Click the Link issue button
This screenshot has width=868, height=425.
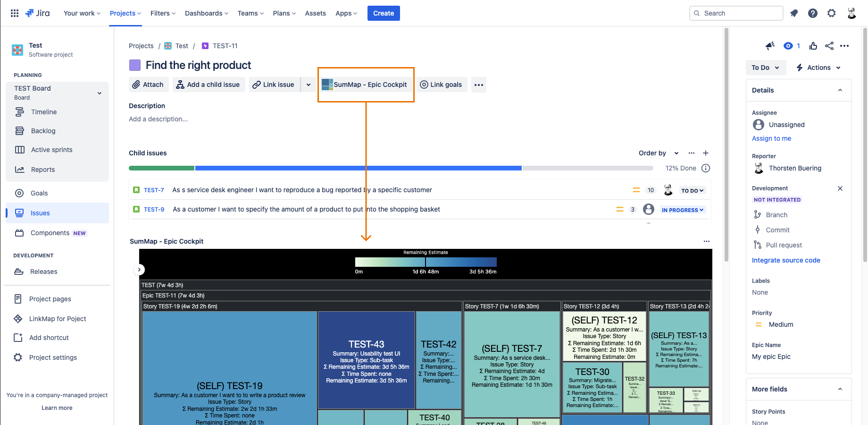[275, 85]
